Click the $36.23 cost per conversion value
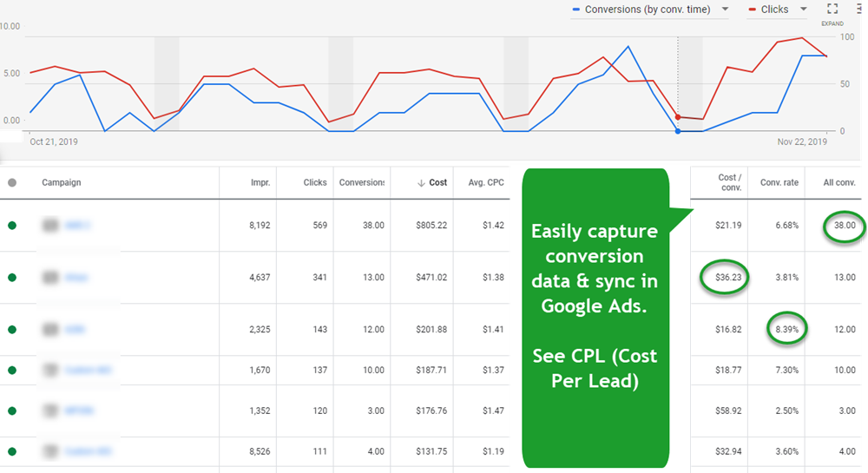The height and width of the screenshot is (473, 868). (x=728, y=277)
